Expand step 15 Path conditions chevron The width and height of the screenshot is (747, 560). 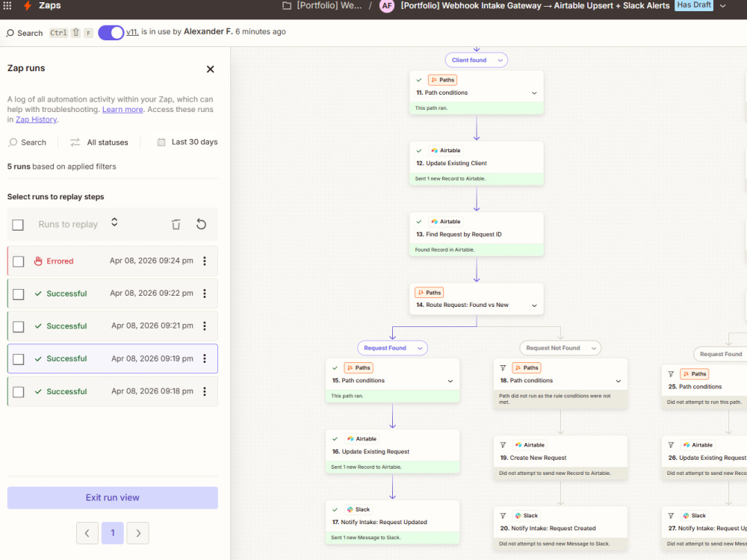450,381
